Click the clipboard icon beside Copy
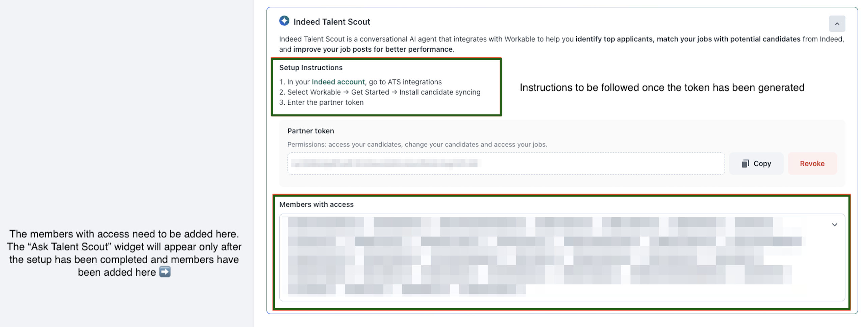The width and height of the screenshot is (868, 327). click(x=745, y=164)
